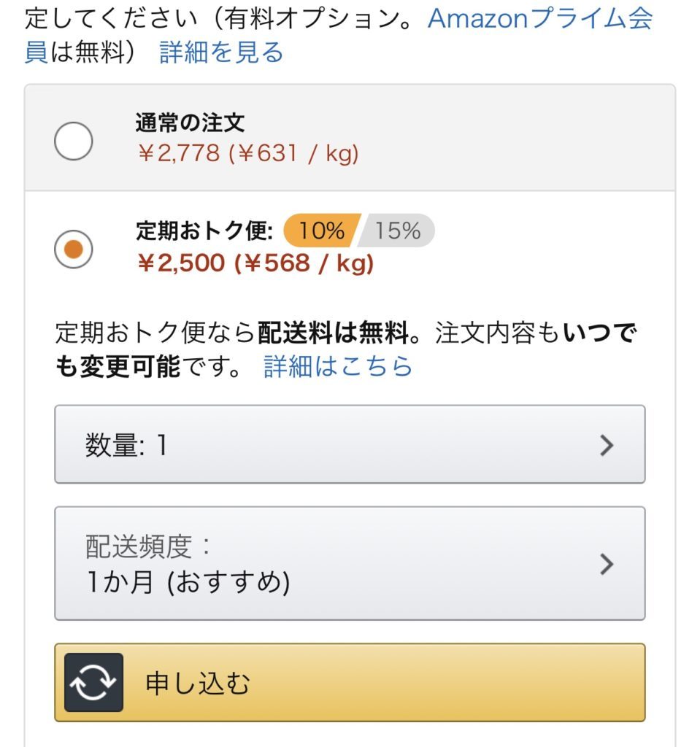The image size is (700, 747).
Task: Open the 数量: 1 dropdown
Action: [350, 444]
